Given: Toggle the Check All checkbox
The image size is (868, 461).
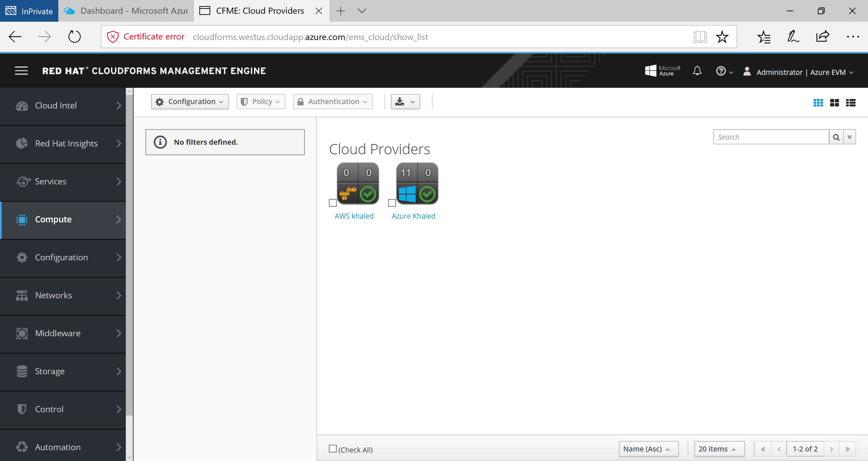Looking at the screenshot, I should click(x=333, y=449).
